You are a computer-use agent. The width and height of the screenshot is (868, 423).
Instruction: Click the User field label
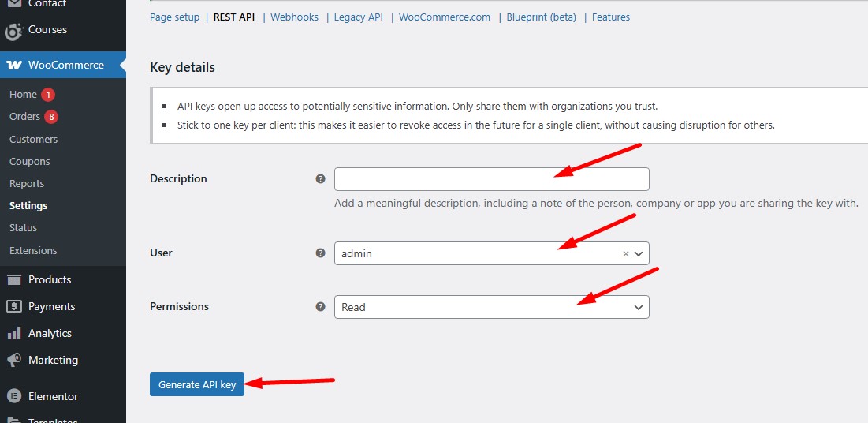[161, 253]
